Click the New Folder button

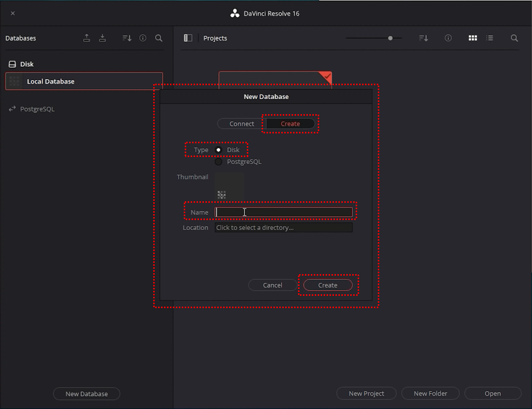tap(430, 393)
